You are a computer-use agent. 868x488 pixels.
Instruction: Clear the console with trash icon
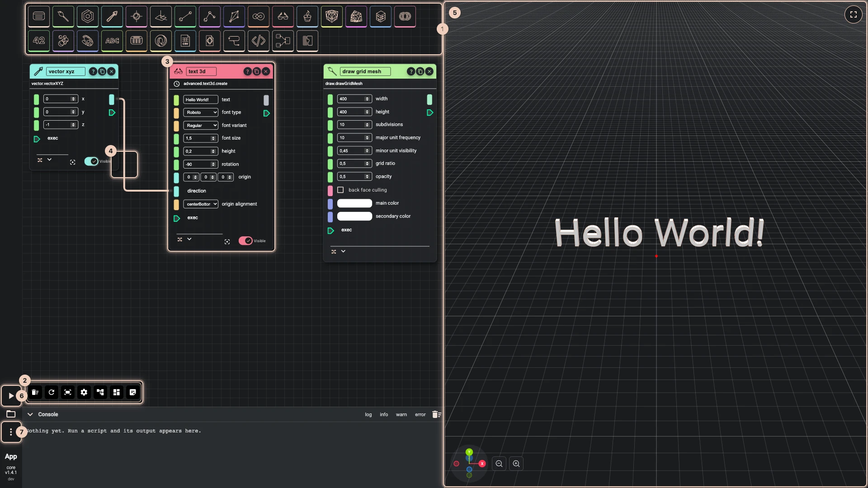436,414
